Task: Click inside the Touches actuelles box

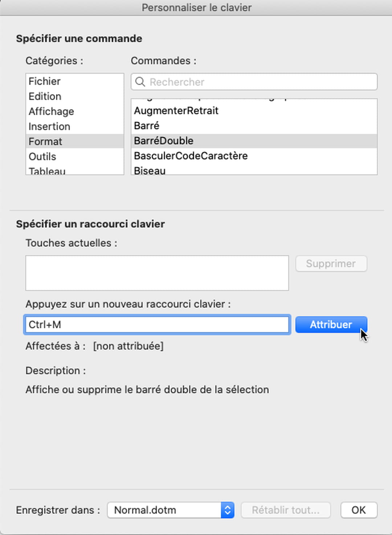Action: pos(157,273)
